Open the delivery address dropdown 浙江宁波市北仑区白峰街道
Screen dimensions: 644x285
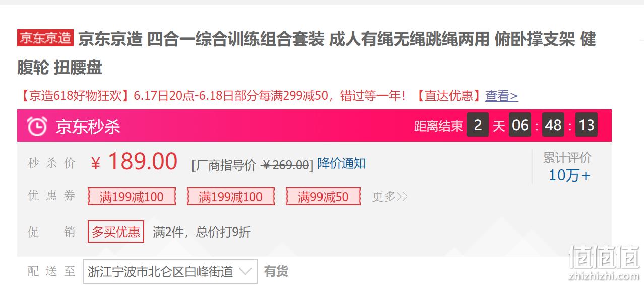click(x=170, y=272)
